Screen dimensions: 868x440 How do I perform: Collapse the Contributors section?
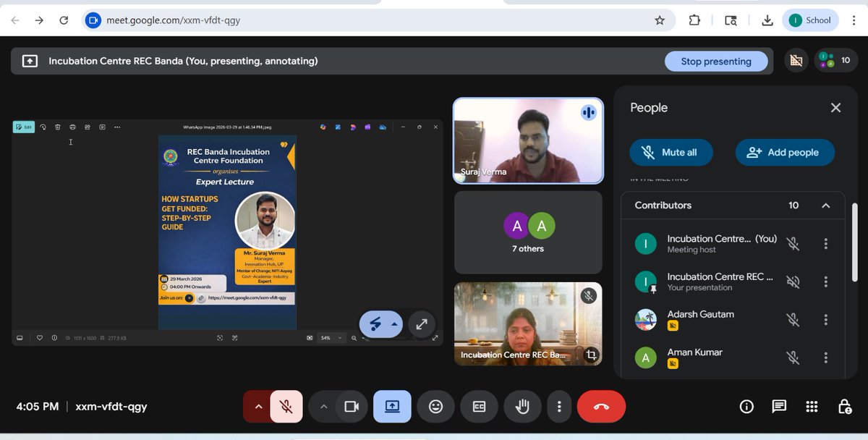[825, 206]
